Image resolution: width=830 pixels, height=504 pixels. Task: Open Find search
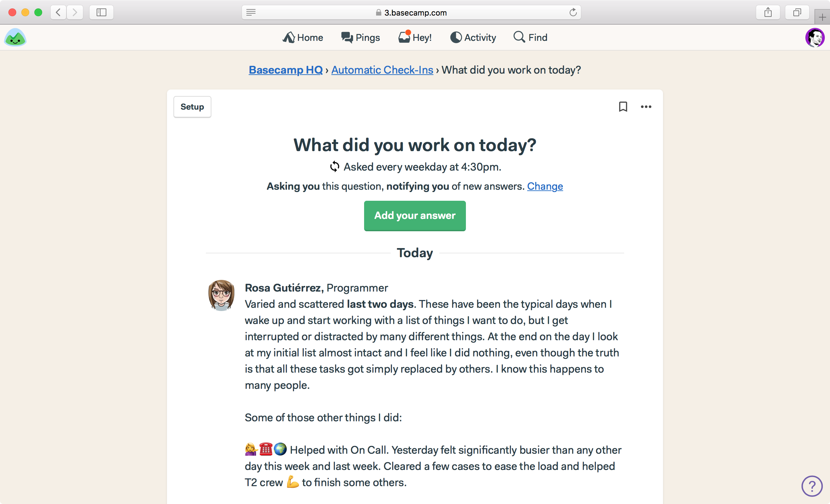point(530,37)
